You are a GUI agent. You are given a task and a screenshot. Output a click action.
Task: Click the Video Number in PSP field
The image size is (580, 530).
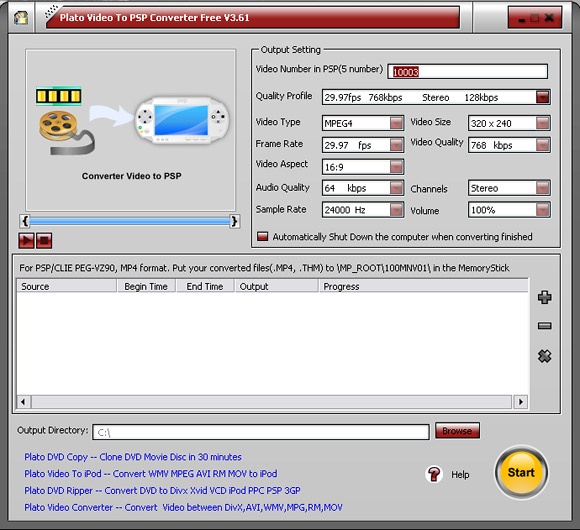pos(468,71)
